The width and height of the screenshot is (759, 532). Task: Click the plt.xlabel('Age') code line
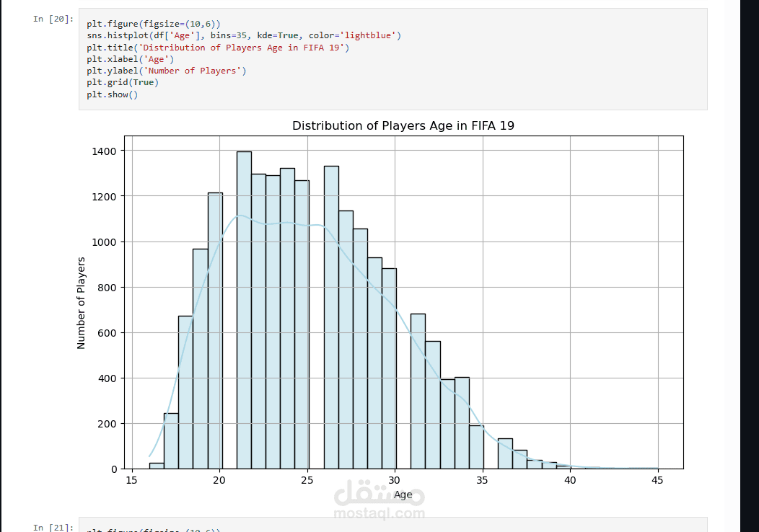pyautogui.click(x=130, y=59)
